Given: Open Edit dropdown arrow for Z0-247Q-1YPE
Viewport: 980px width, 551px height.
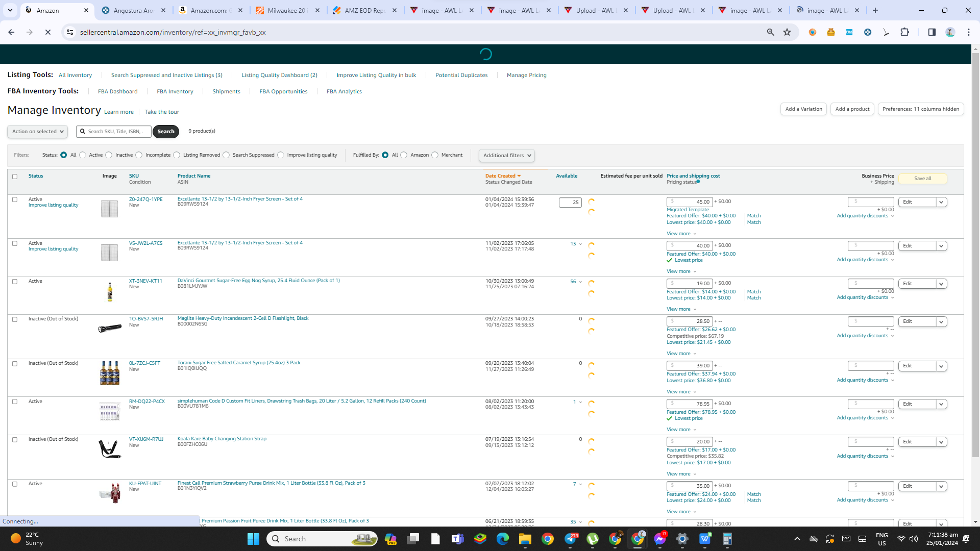Looking at the screenshot, I should tap(942, 202).
